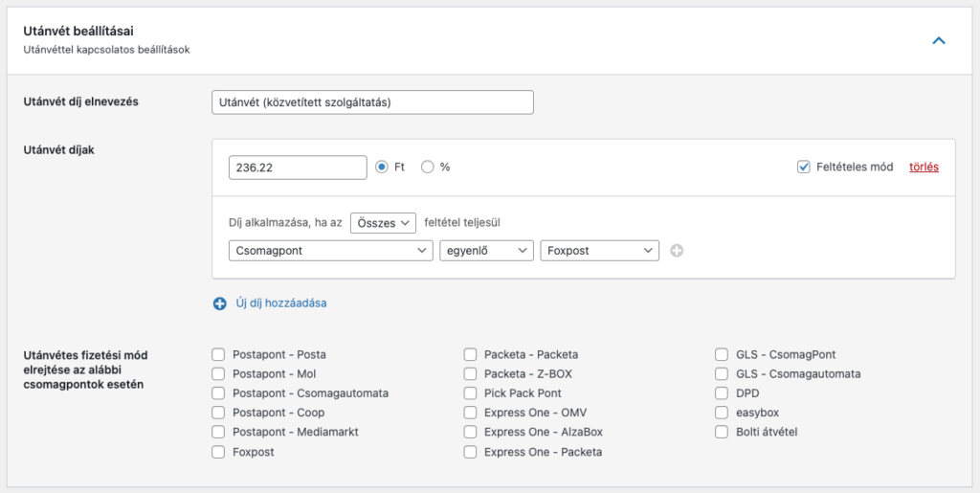Enable the Foxpost checkbox in hide list
980x493 pixels.
pyautogui.click(x=219, y=452)
